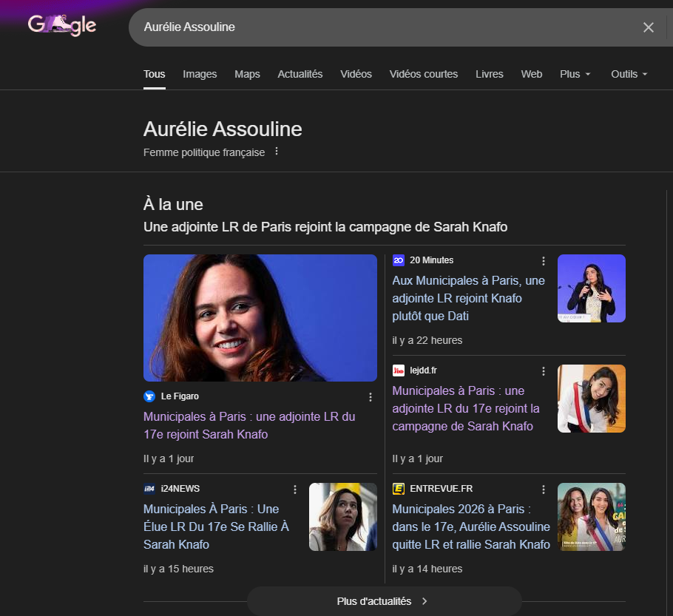Open the lejdd.fr article options menu
The width and height of the screenshot is (673, 616).
click(544, 371)
